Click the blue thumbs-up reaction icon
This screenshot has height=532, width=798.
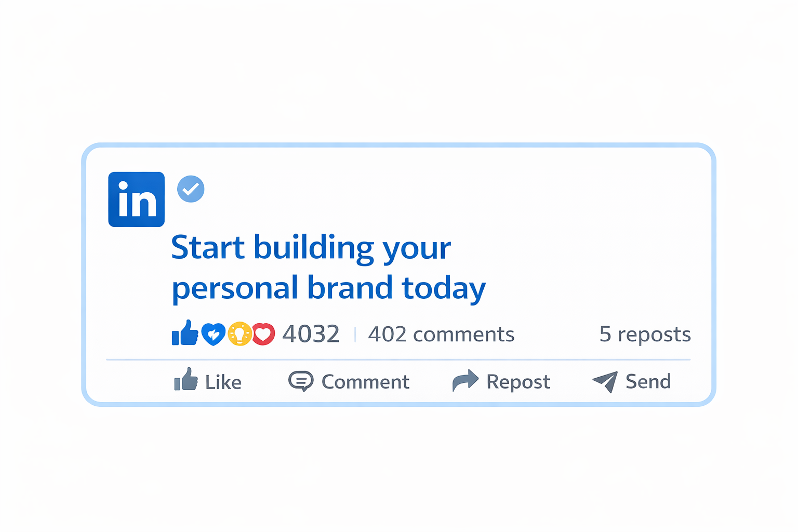click(185, 333)
